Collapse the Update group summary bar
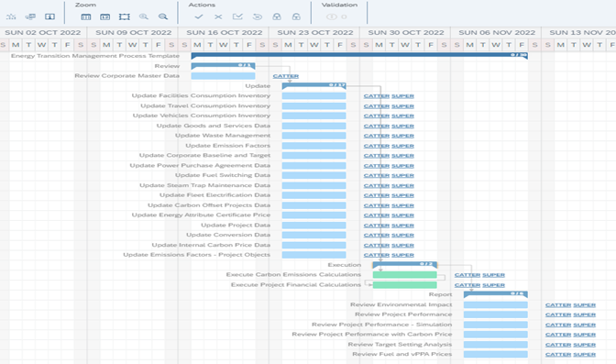 [313, 85]
